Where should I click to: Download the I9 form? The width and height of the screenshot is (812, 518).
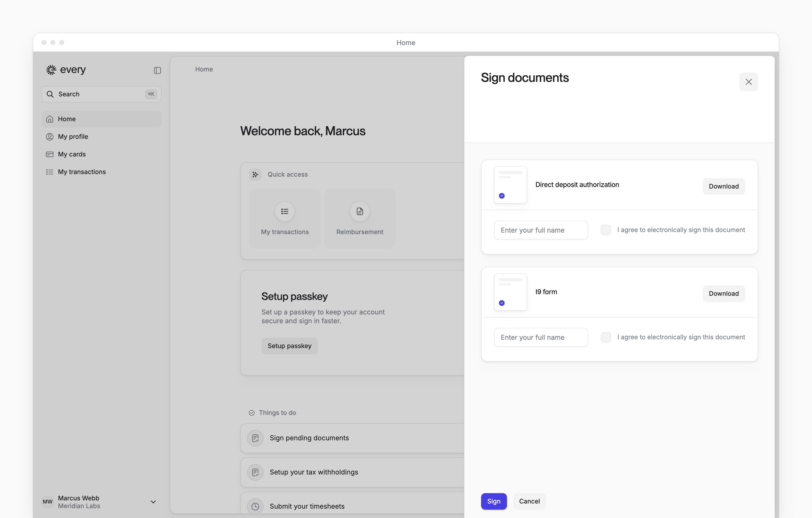pyautogui.click(x=724, y=293)
